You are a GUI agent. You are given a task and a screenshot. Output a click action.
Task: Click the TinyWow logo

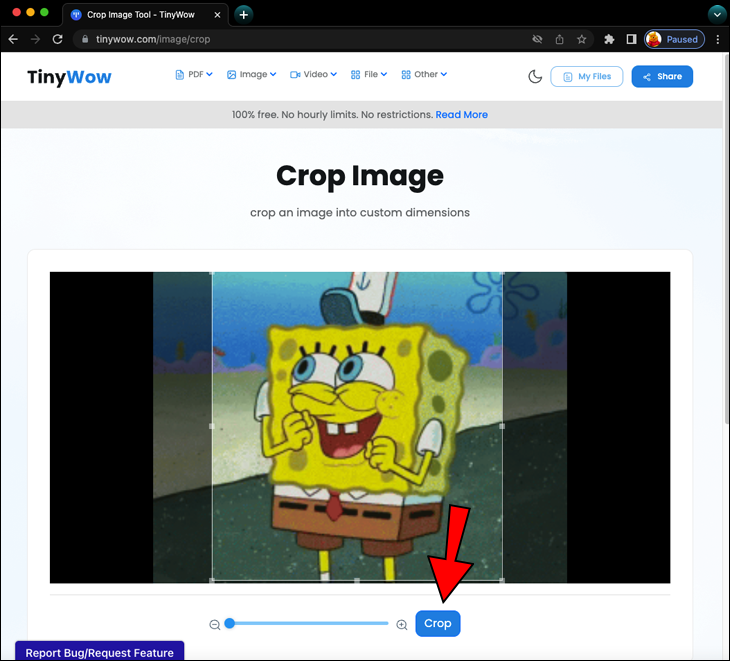point(69,77)
